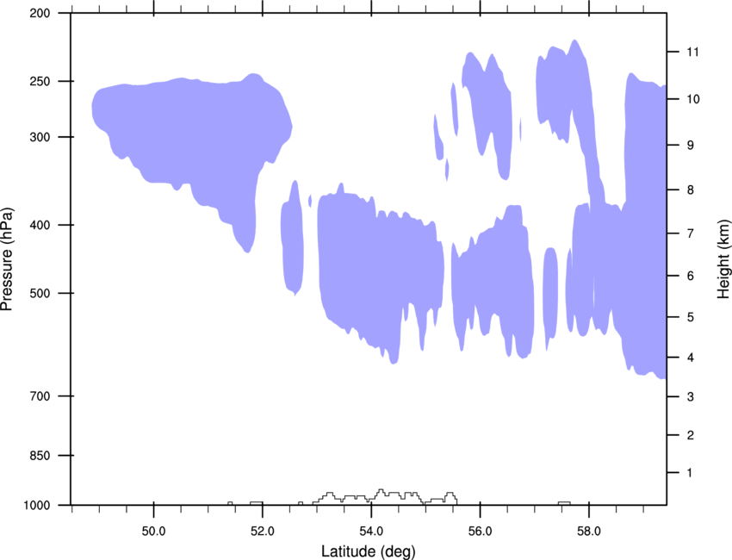Click the 52.0 latitude tick label
Screen dimensions: 732x560
[263, 532]
